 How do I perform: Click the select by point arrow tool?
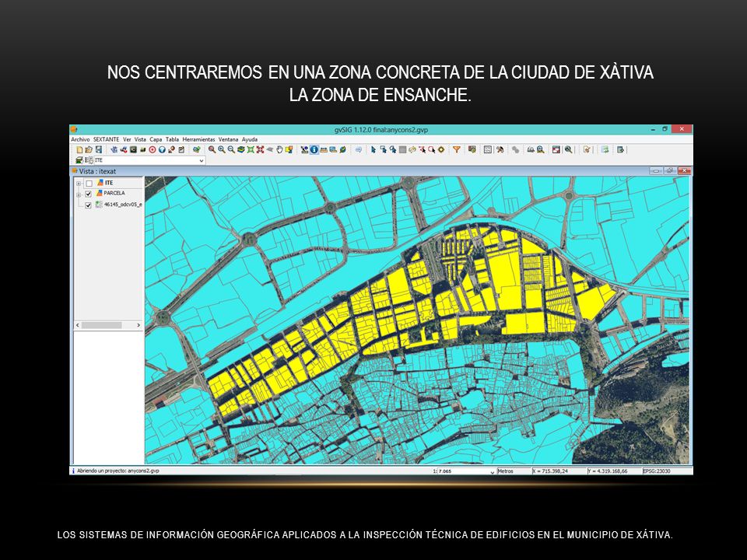pyautogui.click(x=373, y=149)
